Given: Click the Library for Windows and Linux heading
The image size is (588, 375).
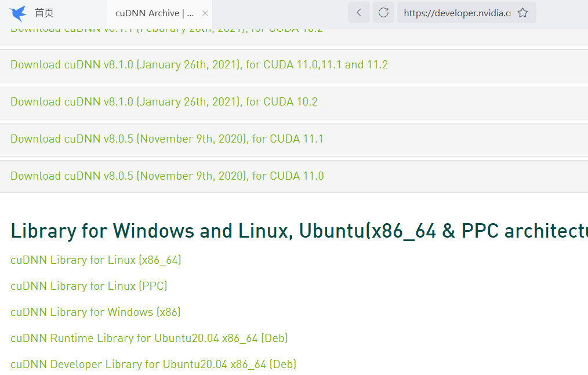Looking at the screenshot, I should tap(299, 231).
